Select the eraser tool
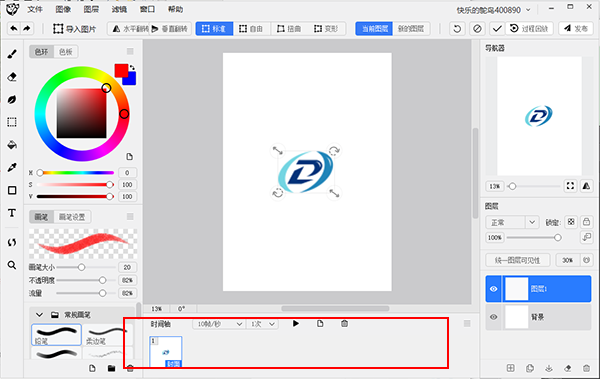 coord(12,77)
